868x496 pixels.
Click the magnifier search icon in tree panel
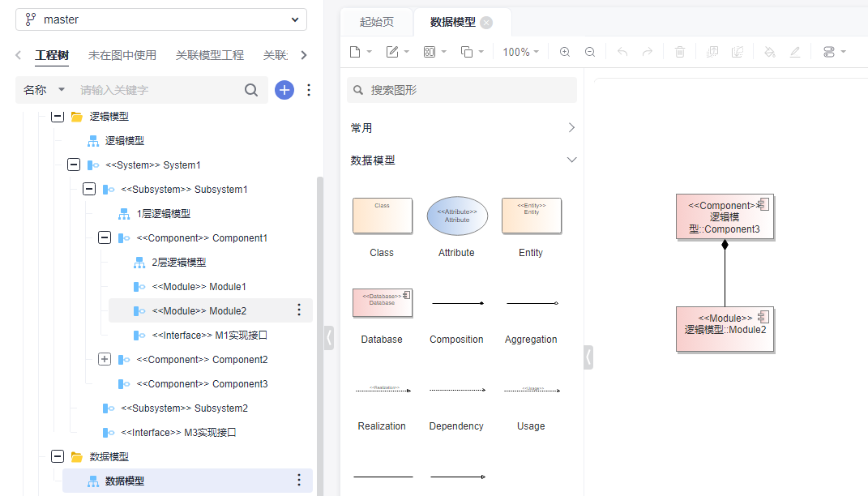click(x=251, y=90)
